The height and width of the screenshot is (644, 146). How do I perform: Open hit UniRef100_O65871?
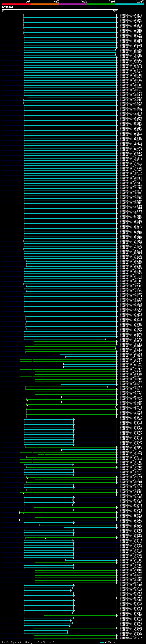pos(131,15)
